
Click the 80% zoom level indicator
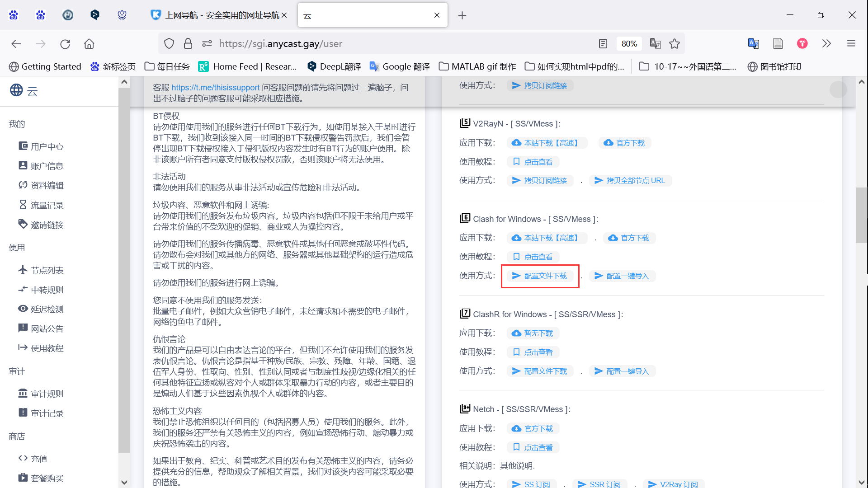(629, 44)
